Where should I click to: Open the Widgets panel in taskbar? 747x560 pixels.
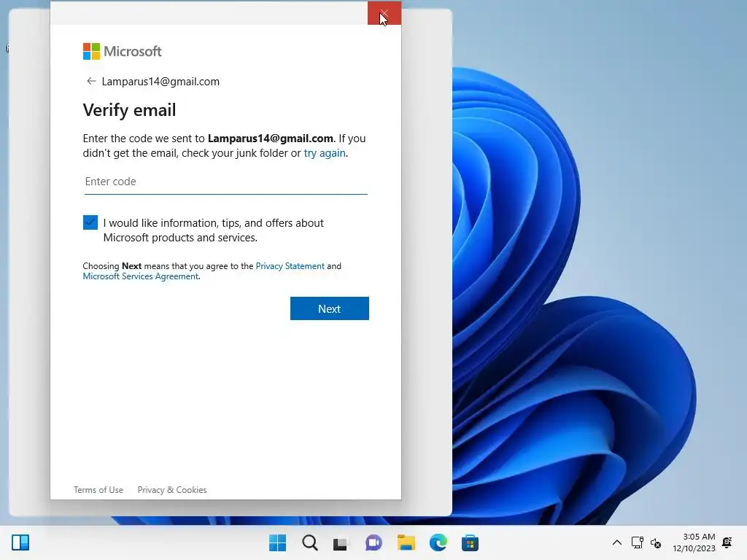(20, 542)
